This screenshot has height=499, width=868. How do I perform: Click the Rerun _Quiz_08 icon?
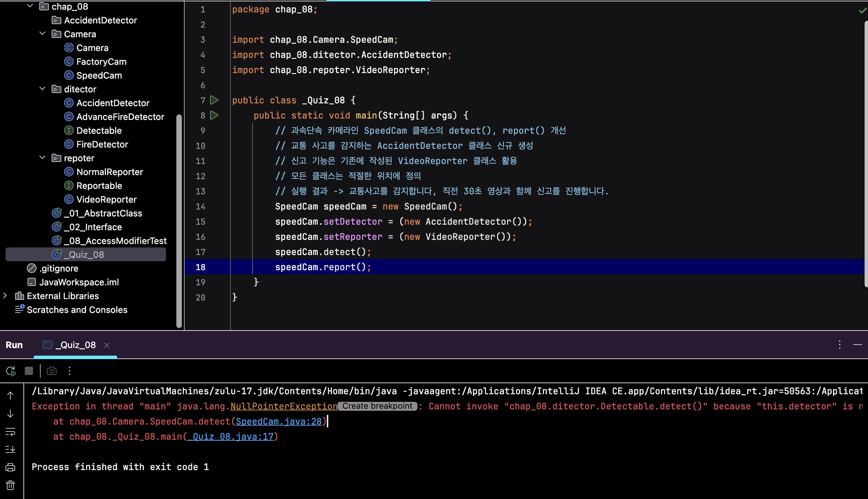point(11,371)
